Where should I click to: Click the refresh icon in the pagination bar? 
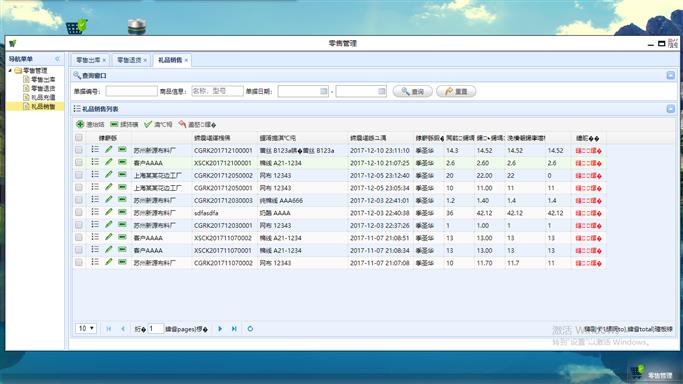[250, 329]
